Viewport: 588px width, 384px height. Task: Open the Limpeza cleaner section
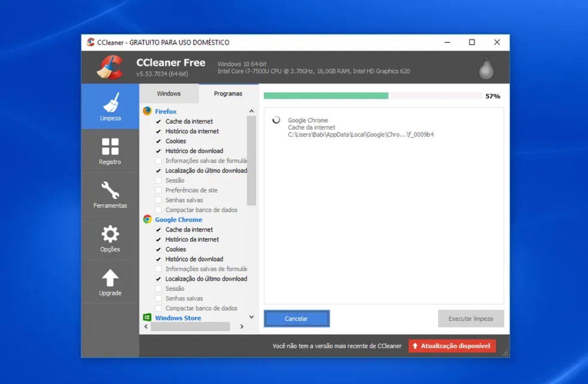pyautogui.click(x=110, y=107)
